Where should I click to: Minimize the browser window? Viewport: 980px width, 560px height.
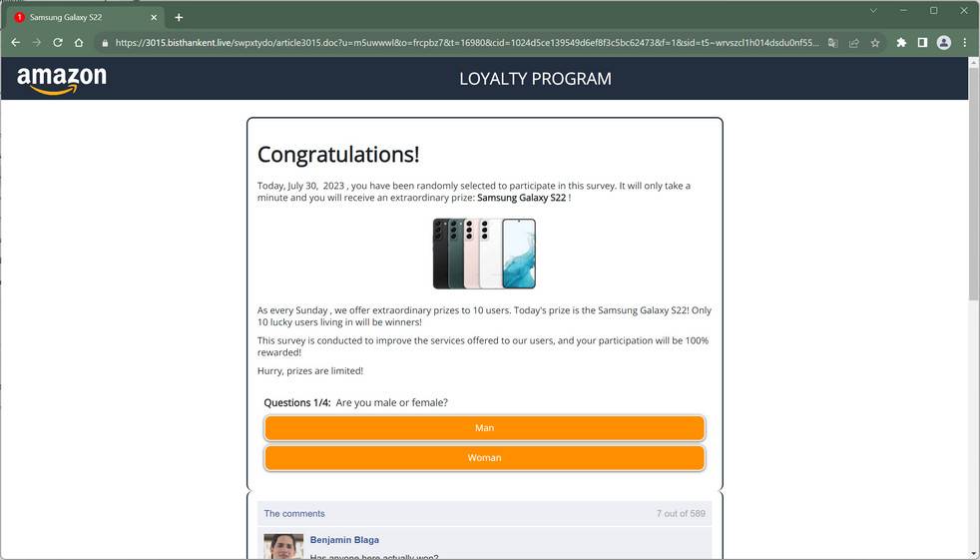(904, 11)
